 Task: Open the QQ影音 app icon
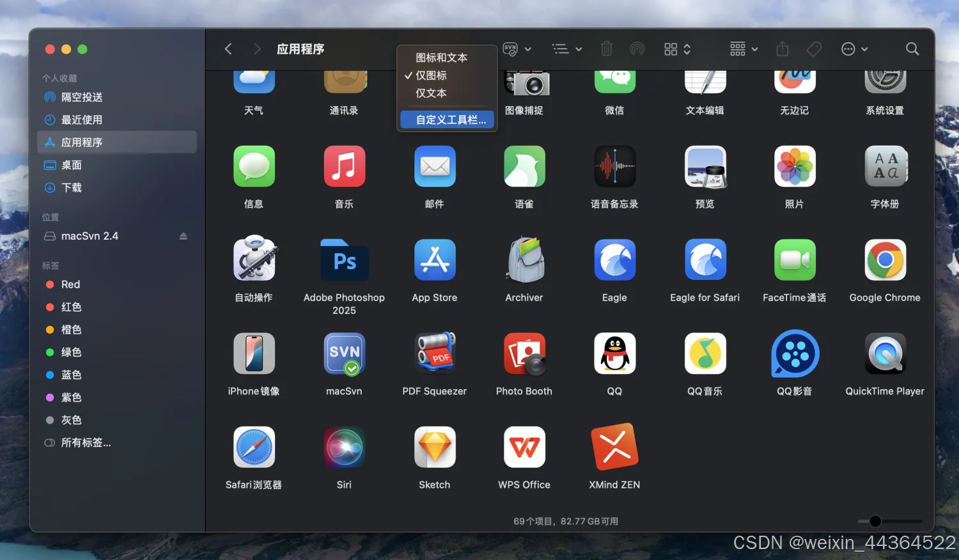click(795, 354)
